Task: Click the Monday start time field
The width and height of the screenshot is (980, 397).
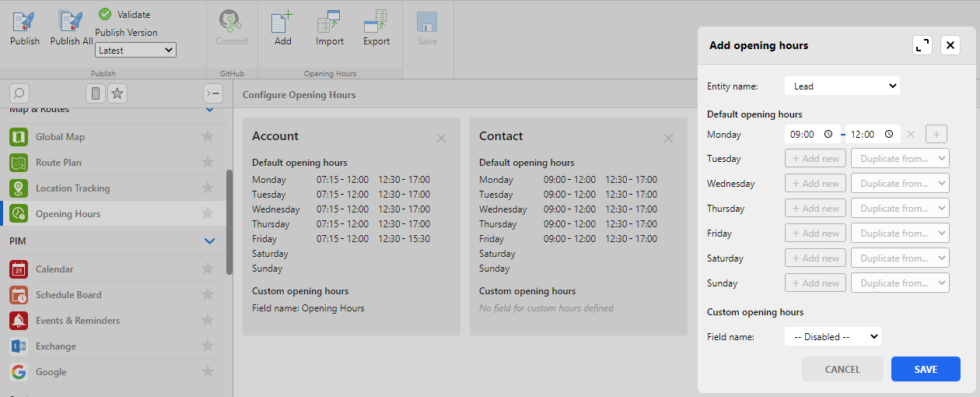Action: (x=806, y=134)
